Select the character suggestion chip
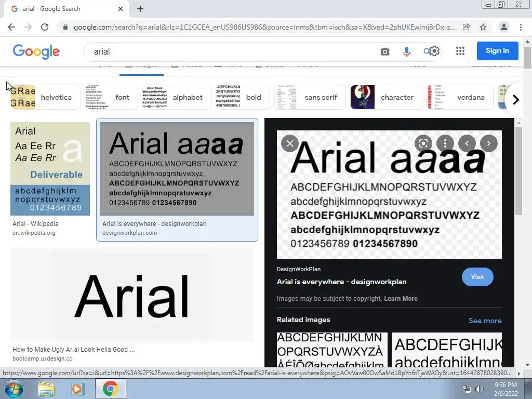This screenshot has height=399, width=532. (x=386, y=97)
